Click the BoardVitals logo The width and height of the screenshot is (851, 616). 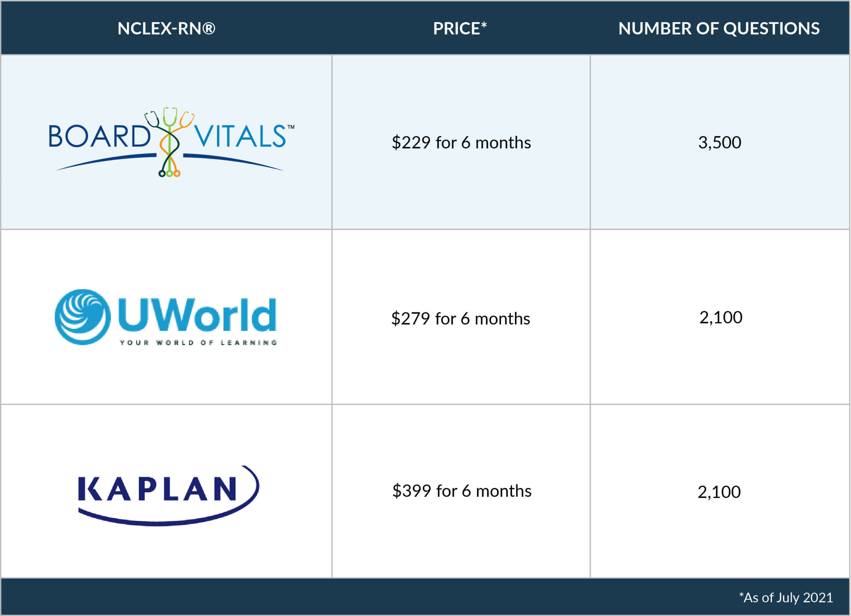pyautogui.click(x=172, y=142)
